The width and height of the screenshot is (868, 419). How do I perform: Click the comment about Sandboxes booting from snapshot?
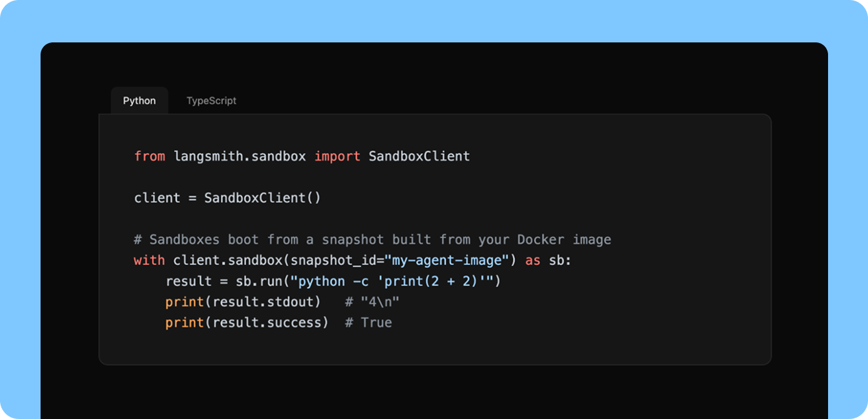[x=373, y=239]
